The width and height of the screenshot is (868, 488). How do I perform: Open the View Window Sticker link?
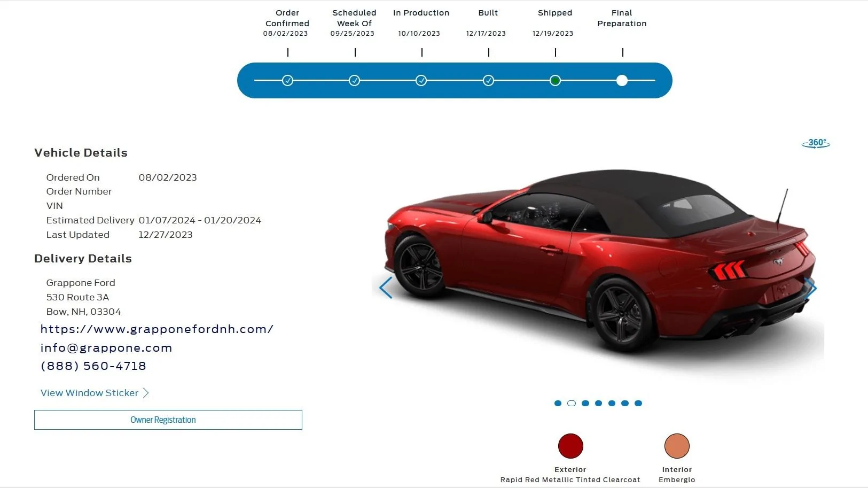(x=89, y=393)
